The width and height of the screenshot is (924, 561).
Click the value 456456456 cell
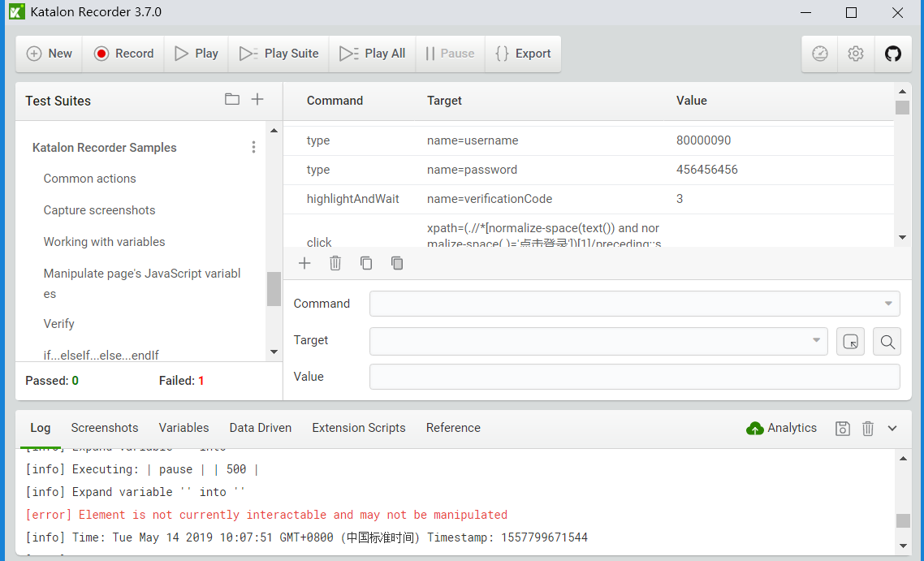(707, 170)
